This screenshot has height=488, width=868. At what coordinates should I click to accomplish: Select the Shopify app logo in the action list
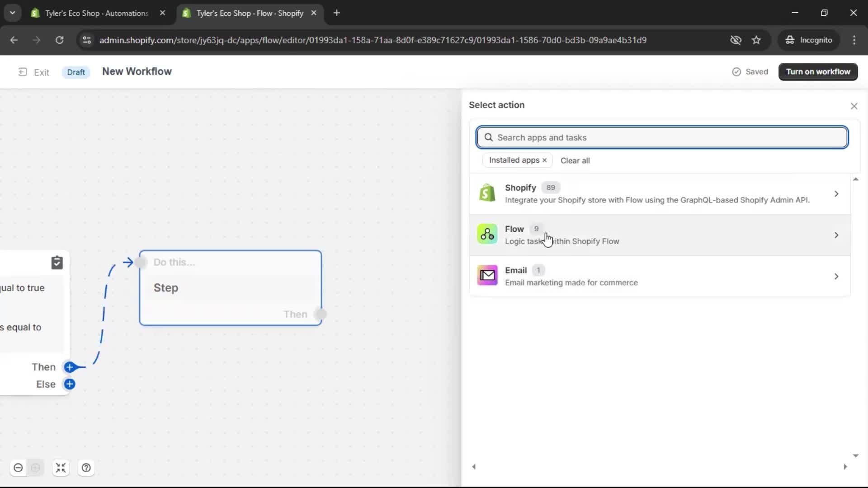486,192
